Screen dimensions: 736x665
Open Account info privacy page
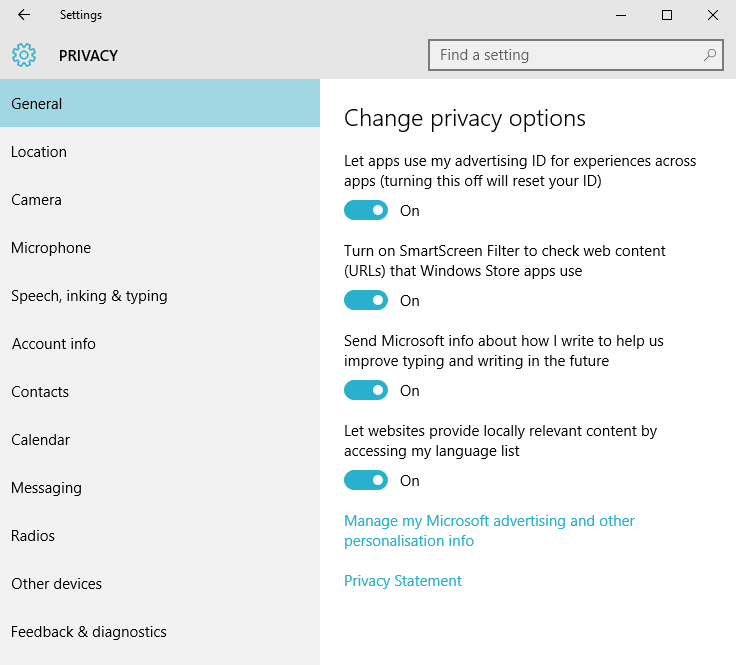(160, 344)
